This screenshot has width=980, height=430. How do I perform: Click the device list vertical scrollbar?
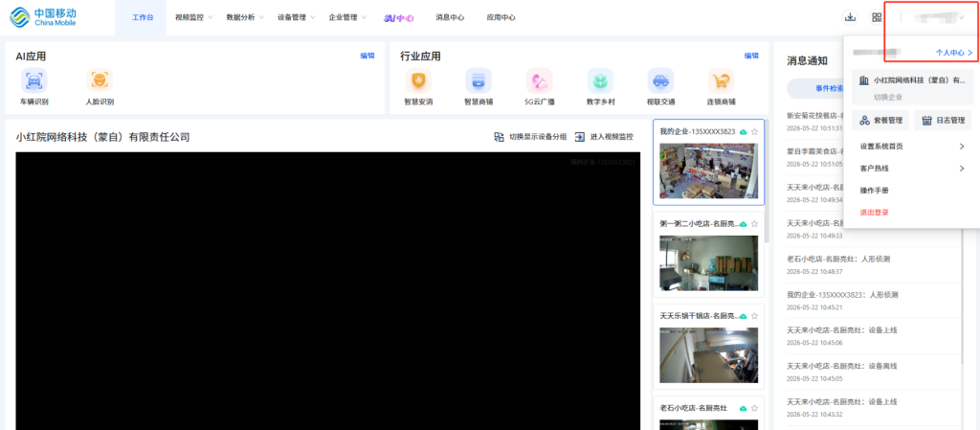[767, 181]
